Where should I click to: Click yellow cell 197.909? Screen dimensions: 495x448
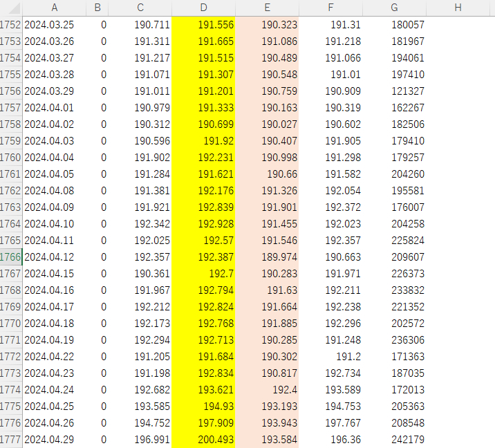click(x=204, y=423)
